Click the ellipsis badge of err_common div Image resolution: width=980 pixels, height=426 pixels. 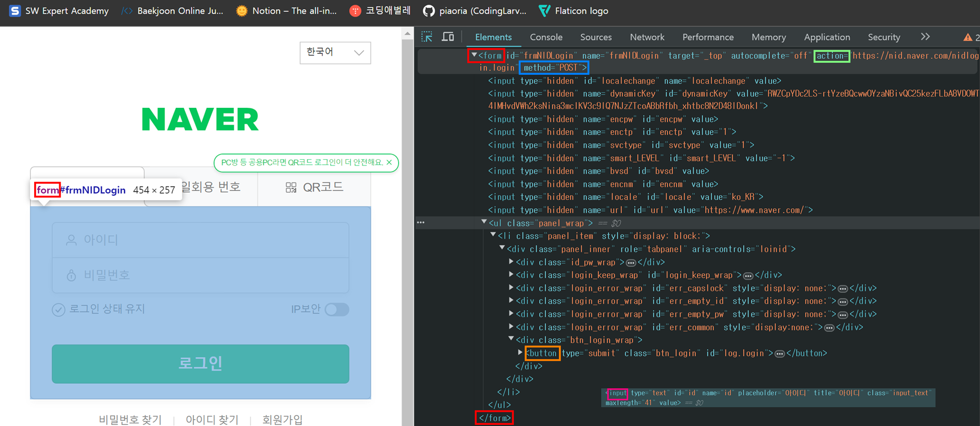pyautogui.click(x=829, y=327)
